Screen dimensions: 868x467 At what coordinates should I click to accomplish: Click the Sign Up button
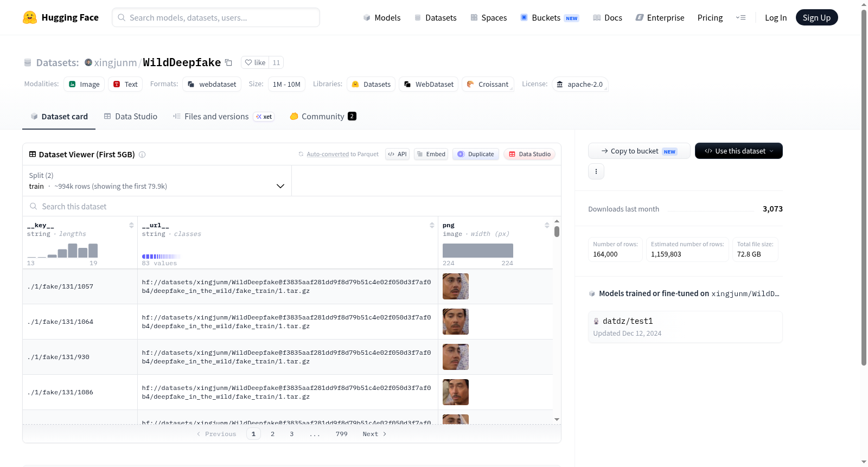pos(816,17)
